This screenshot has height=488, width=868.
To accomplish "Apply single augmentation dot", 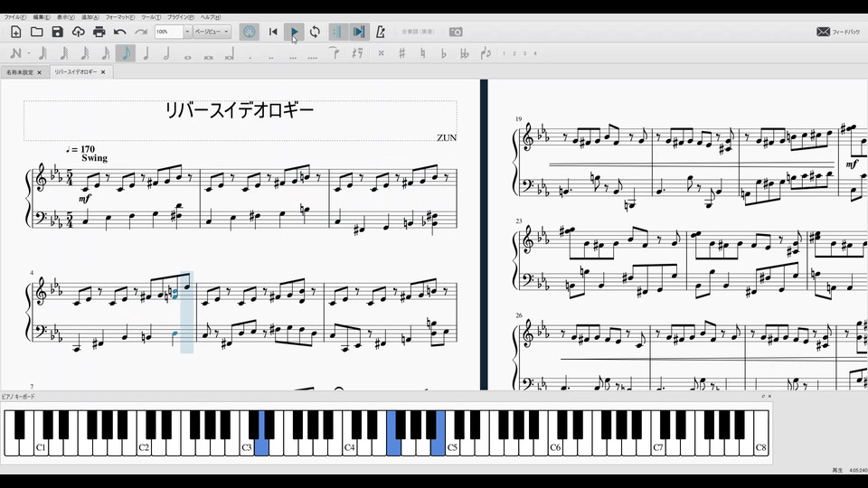I will tap(250, 57).
